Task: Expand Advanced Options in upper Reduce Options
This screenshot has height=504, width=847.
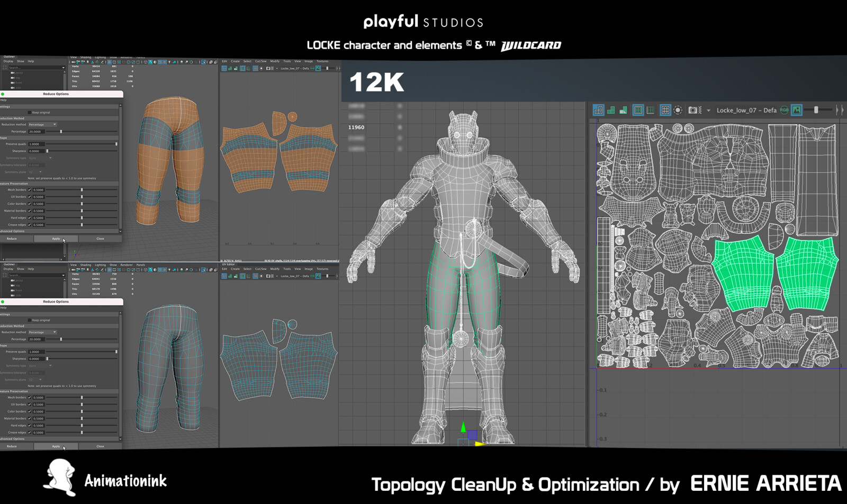Action: pyautogui.click(x=59, y=231)
